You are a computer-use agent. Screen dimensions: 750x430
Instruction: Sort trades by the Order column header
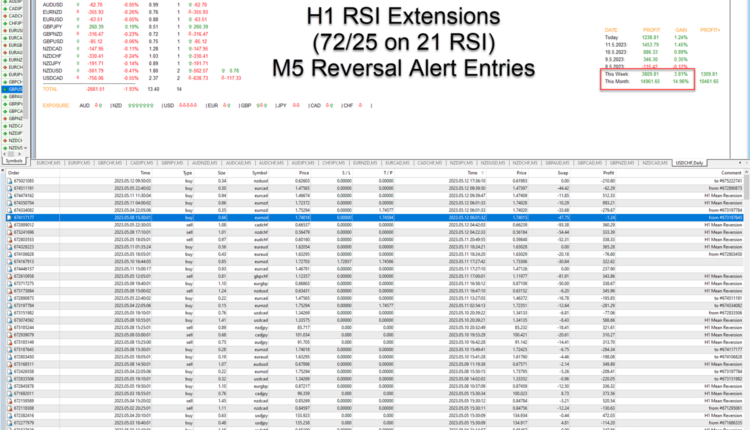pyautogui.click(x=14, y=172)
